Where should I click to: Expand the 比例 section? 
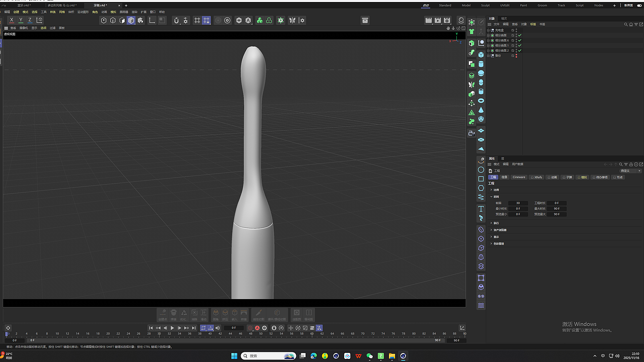tap(491, 190)
